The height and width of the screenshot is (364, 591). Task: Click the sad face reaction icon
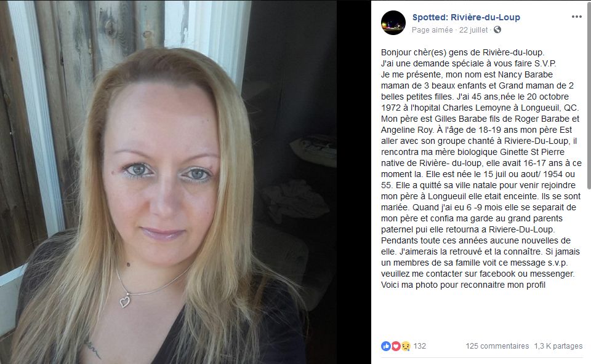pyautogui.click(x=406, y=346)
